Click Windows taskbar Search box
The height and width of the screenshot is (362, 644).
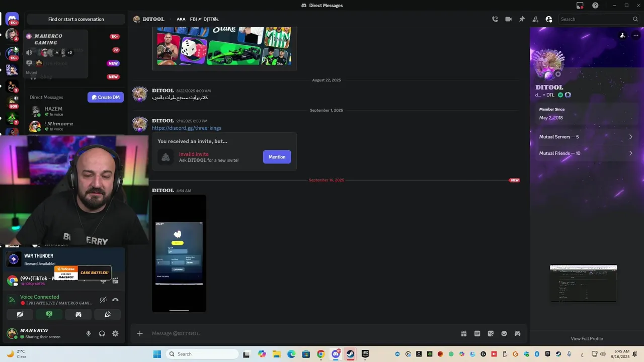point(201,354)
